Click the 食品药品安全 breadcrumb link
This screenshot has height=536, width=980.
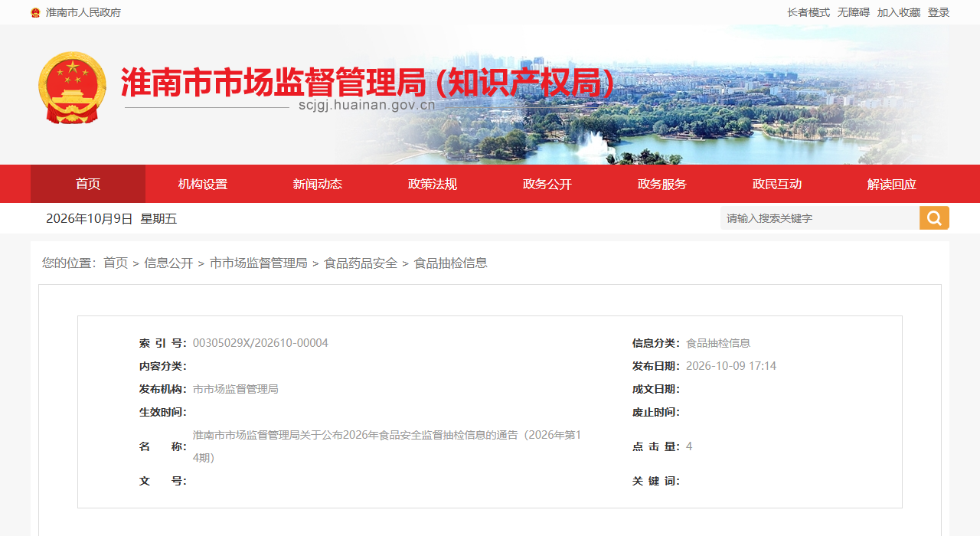point(361,263)
